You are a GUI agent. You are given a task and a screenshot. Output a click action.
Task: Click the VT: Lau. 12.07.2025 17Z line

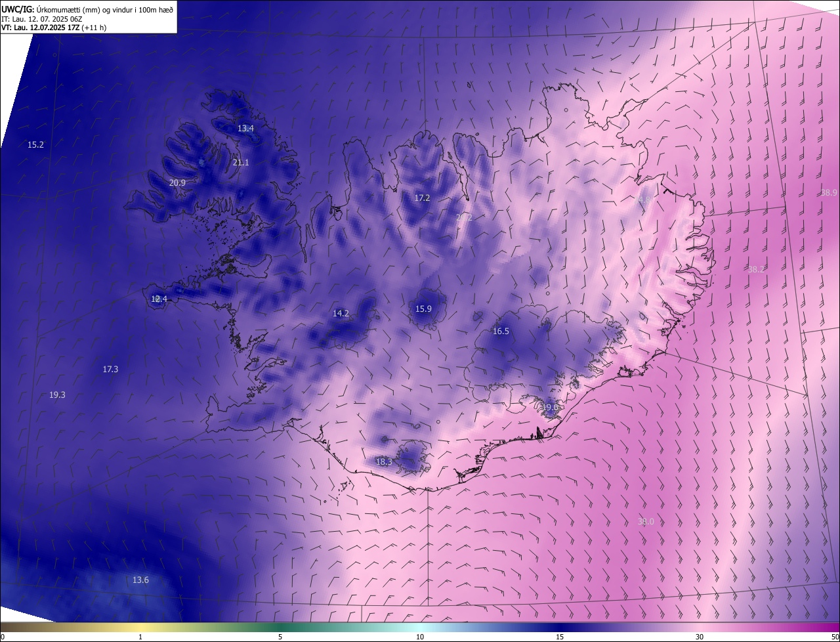point(54,28)
